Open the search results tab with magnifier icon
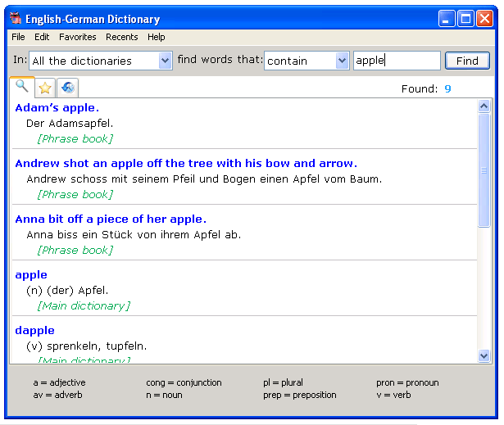Image resolution: width=504 pixels, height=425 pixels. coord(22,87)
